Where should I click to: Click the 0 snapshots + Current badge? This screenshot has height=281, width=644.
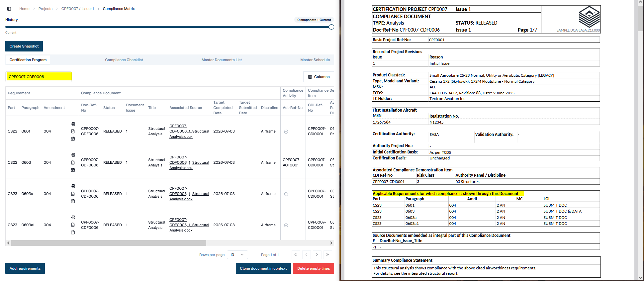(x=314, y=20)
